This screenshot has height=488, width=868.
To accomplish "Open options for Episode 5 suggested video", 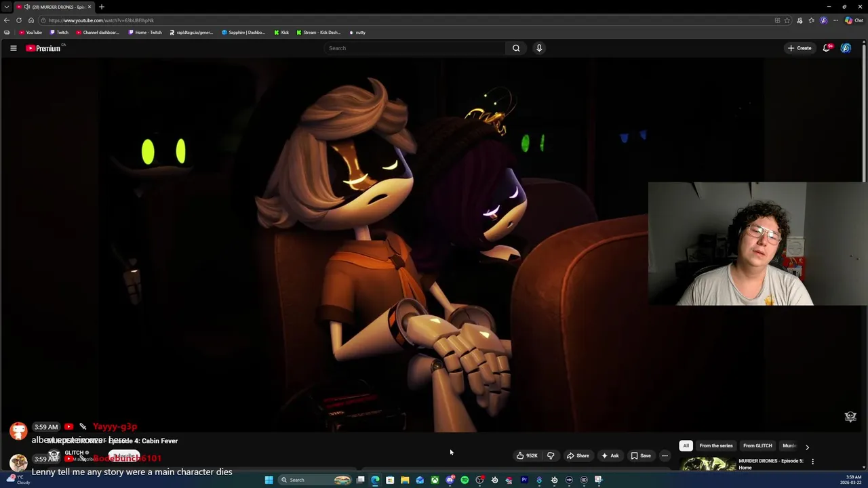I will (x=812, y=462).
